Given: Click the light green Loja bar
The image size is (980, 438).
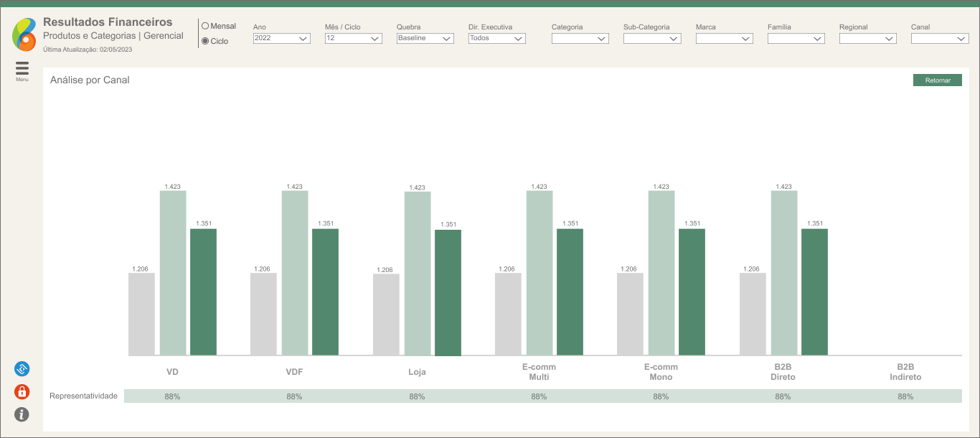Looking at the screenshot, I should [418, 273].
